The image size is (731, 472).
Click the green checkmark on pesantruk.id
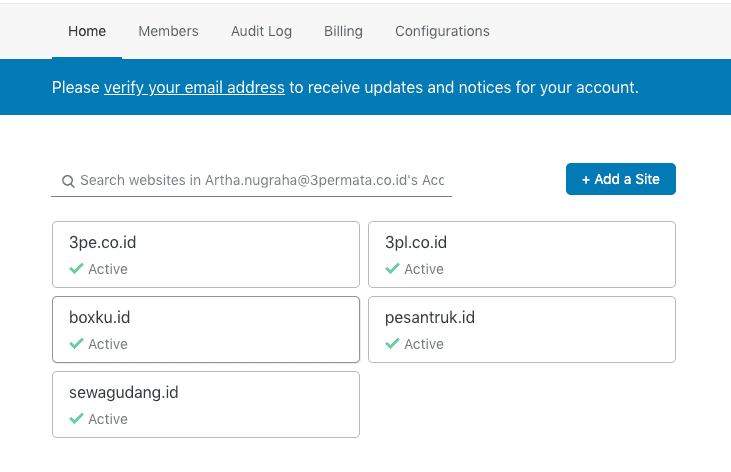click(392, 344)
